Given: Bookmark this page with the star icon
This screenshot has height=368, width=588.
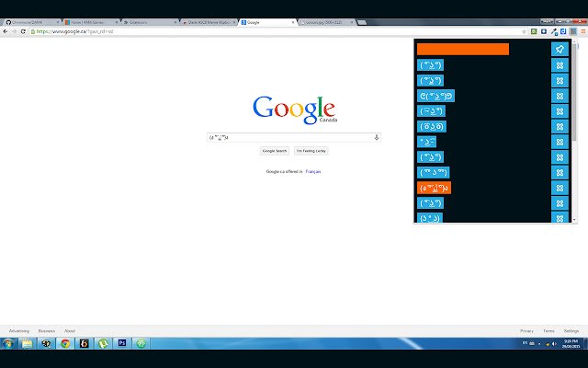Looking at the screenshot, I should tap(524, 31).
